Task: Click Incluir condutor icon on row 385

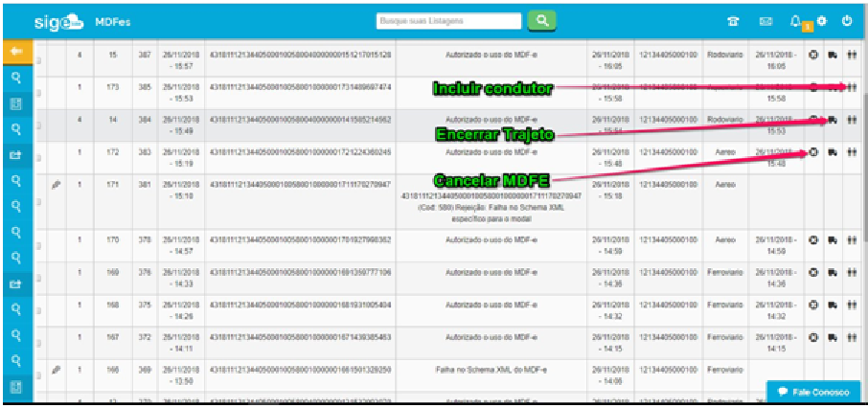Action: point(851,87)
